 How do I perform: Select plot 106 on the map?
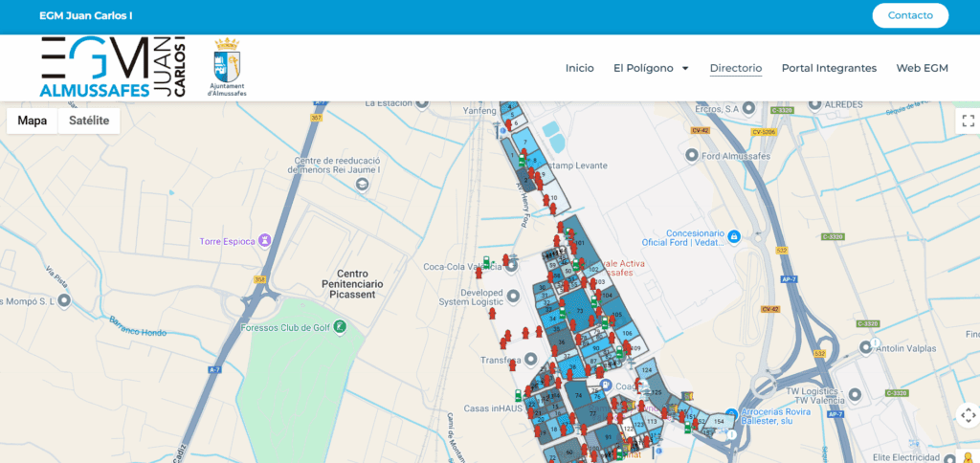coord(628,333)
